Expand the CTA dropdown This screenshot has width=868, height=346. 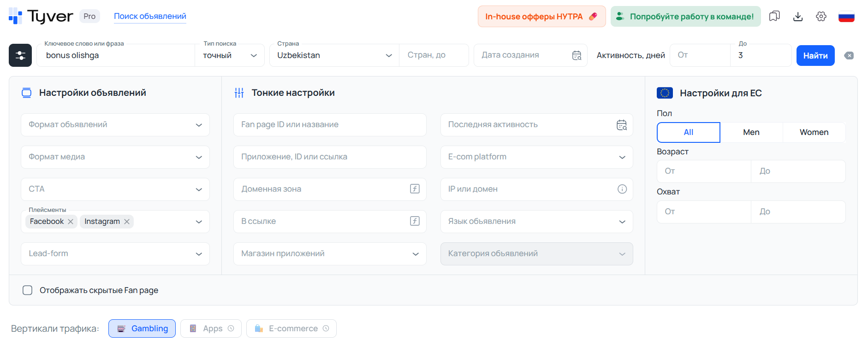pyautogui.click(x=115, y=189)
